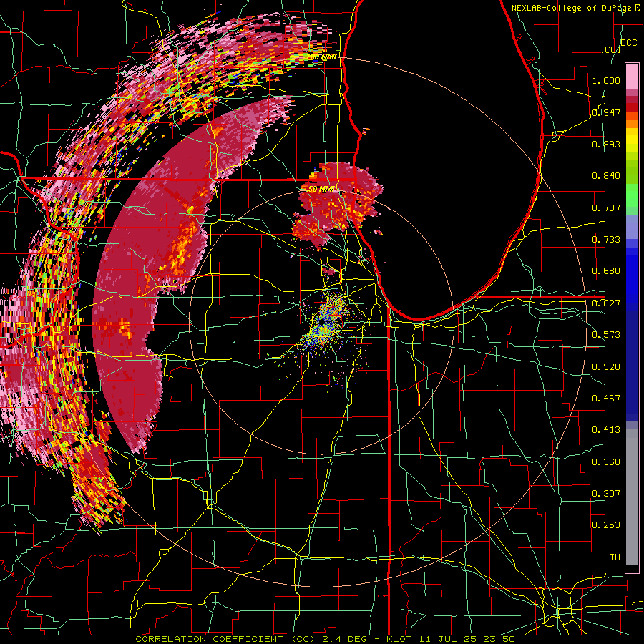Screen dimensions: 644x644
Task: Select the 0.627 legend value
Action: click(606, 303)
